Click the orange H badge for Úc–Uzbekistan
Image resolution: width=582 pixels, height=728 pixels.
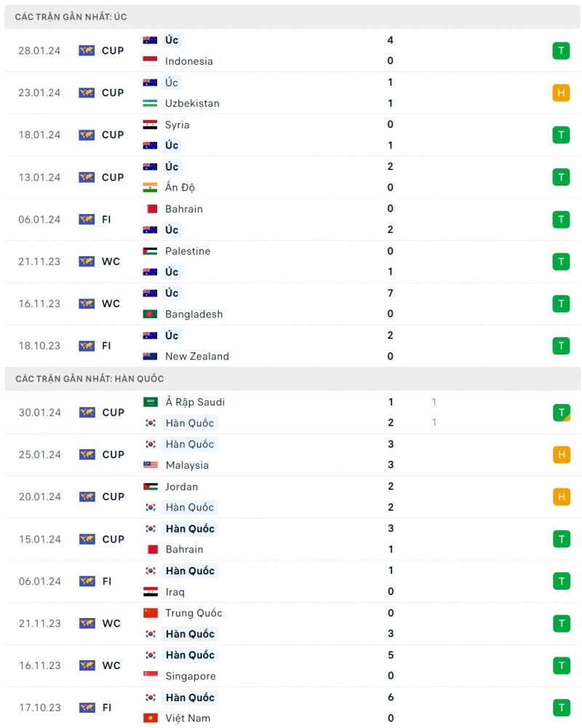pos(561,93)
